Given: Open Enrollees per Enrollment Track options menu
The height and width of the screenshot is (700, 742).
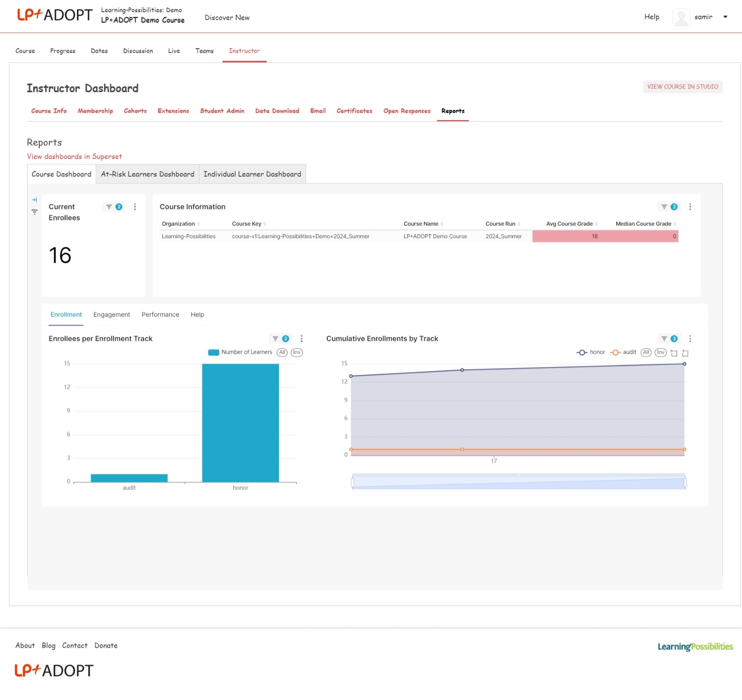Looking at the screenshot, I should 301,339.
